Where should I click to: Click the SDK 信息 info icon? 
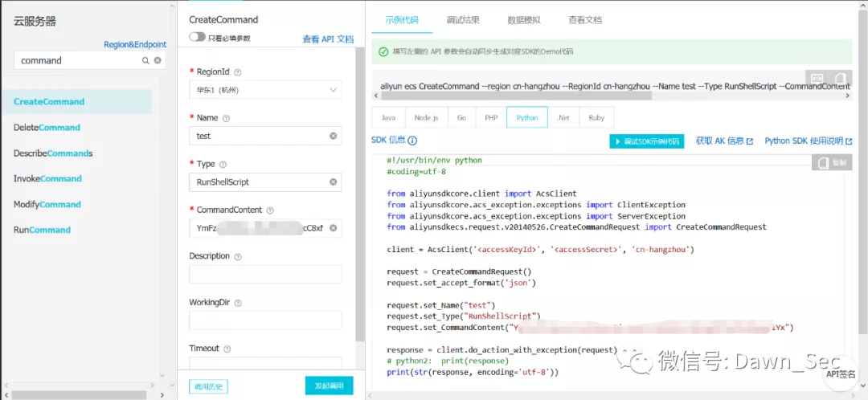[412, 141]
